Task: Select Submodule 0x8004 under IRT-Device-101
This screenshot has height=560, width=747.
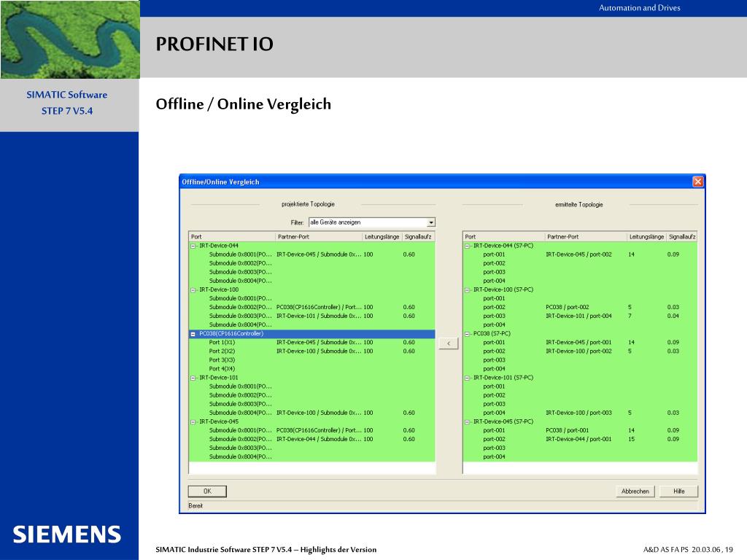Action: tap(241, 413)
